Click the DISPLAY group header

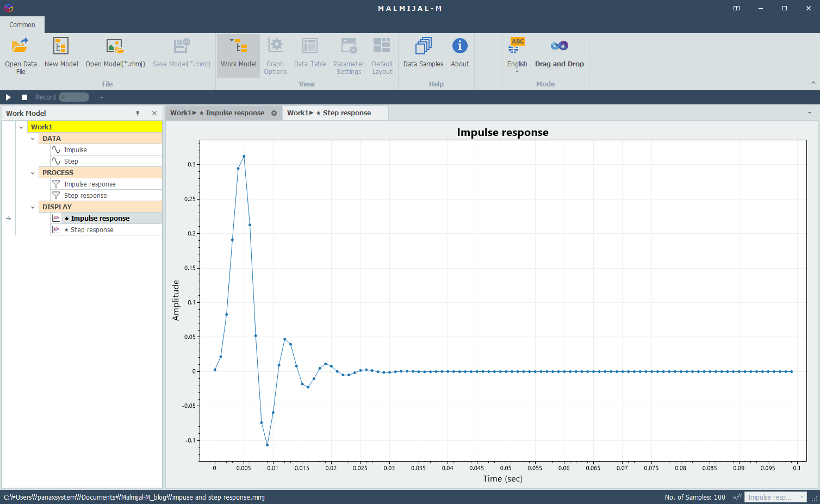(x=101, y=207)
